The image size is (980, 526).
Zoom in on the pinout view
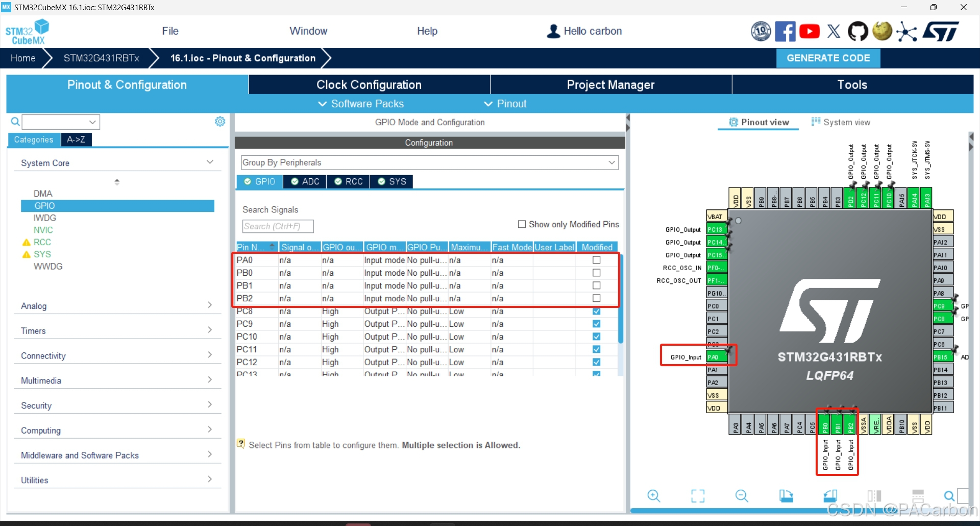(654, 496)
